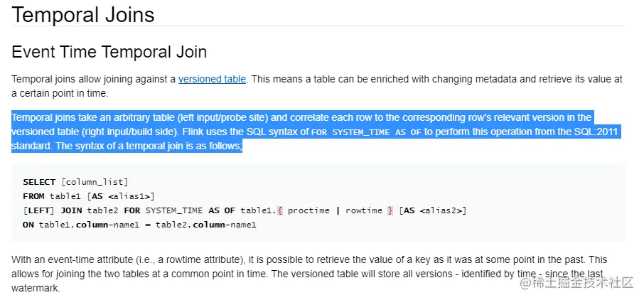Click 'rowtime' in the code block
Image resolution: width=644 pixels, height=300 pixels.
tap(364, 210)
